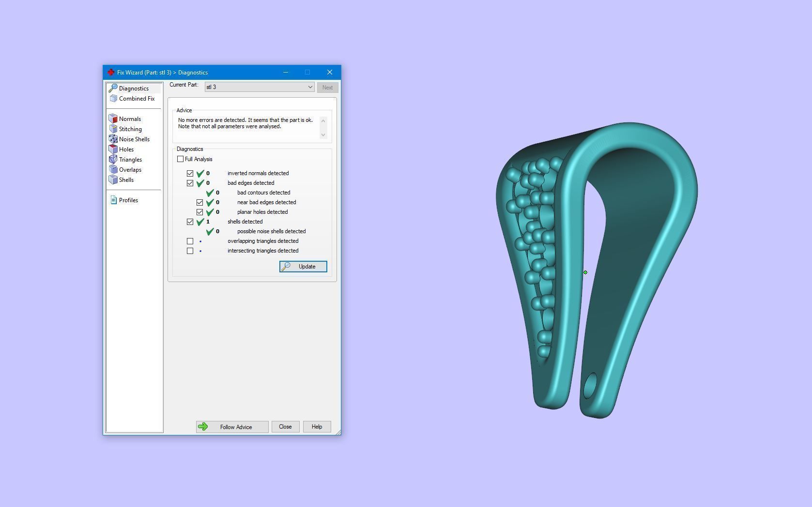Click the 'near bad edges detected' text
Image resolution: width=812 pixels, height=507 pixels.
tap(266, 202)
